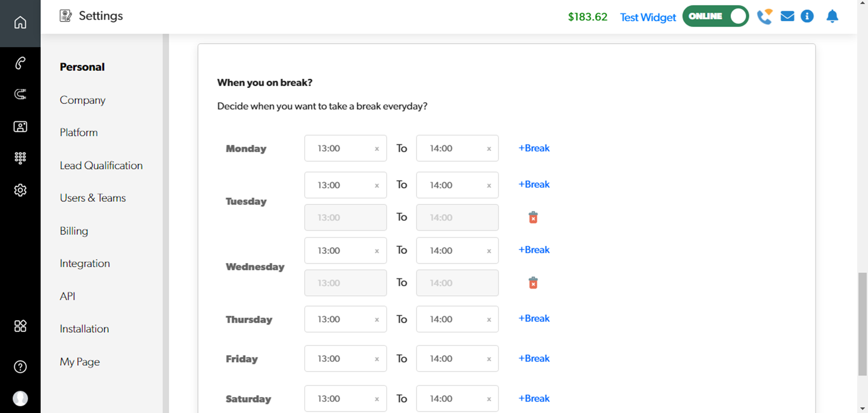Open the mail envelope icon
Image resolution: width=868 pixels, height=413 pixels.
click(787, 16)
